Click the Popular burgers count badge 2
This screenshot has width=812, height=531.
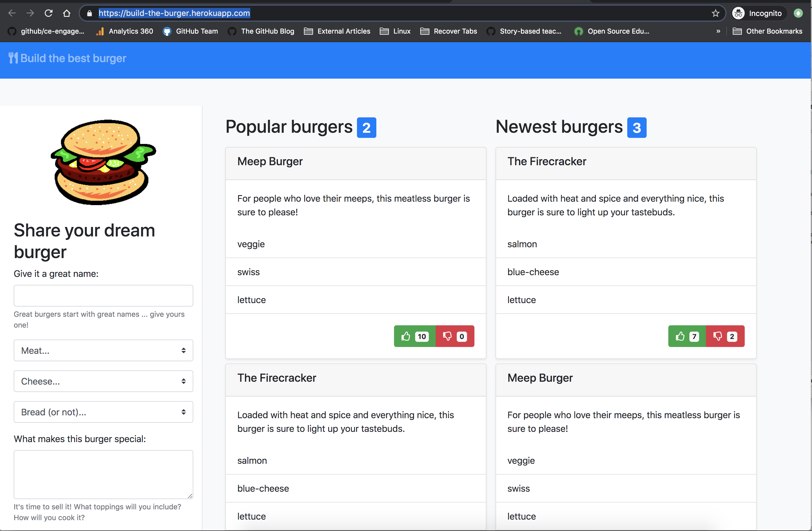pyautogui.click(x=366, y=128)
